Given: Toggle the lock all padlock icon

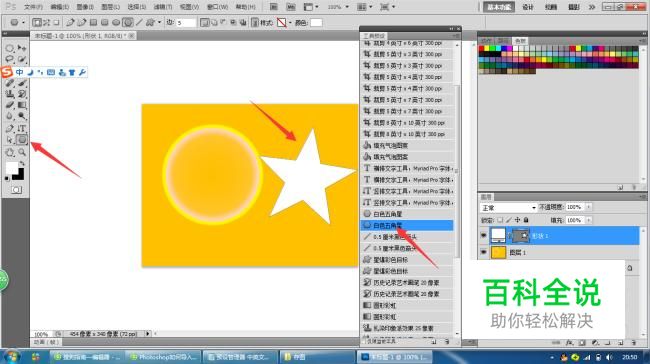Looking at the screenshot, I should [x=526, y=220].
